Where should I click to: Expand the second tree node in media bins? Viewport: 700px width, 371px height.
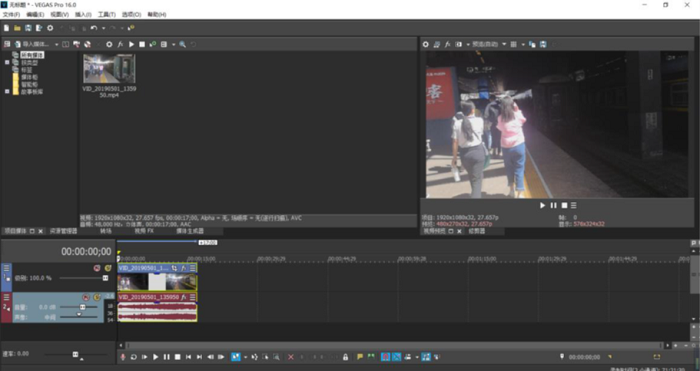pyautogui.click(x=7, y=63)
